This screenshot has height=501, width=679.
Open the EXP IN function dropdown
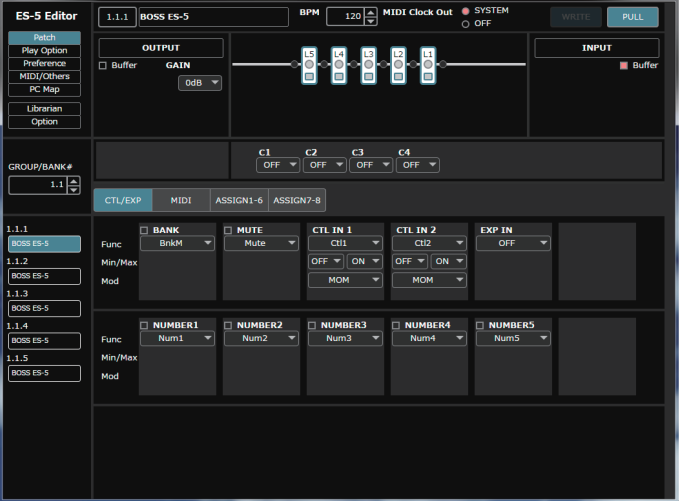click(x=513, y=243)
